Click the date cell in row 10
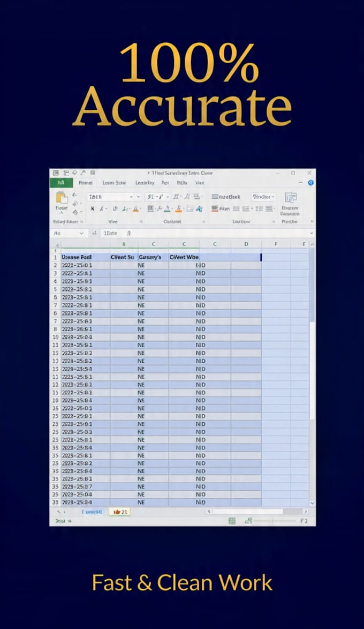Screen dimensions: 364x629 tap(86, 337)
